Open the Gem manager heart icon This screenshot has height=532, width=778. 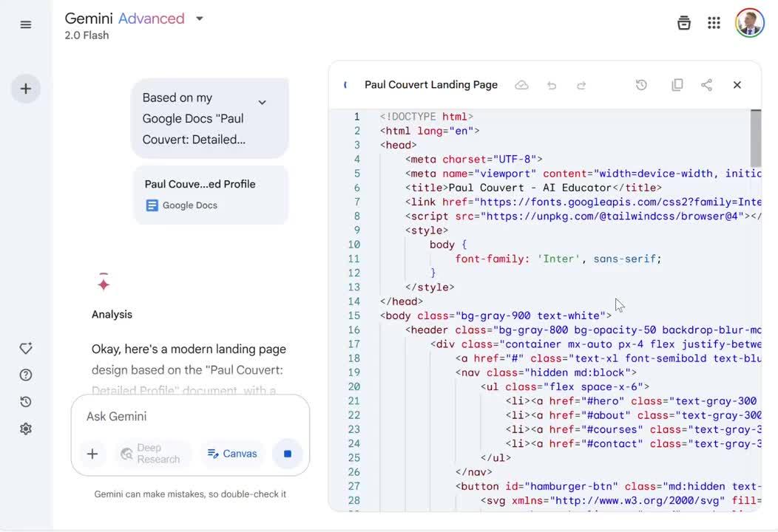26,349
